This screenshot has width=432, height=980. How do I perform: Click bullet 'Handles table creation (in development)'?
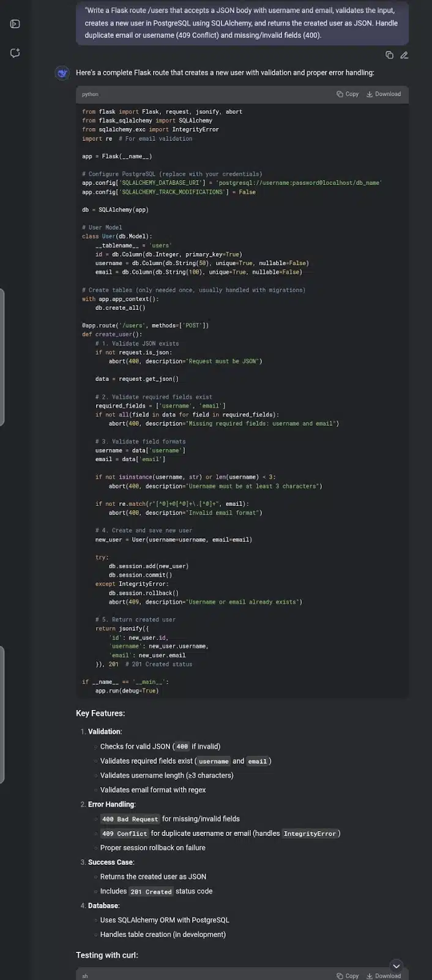pyautogui.click(x=163, y=935)
